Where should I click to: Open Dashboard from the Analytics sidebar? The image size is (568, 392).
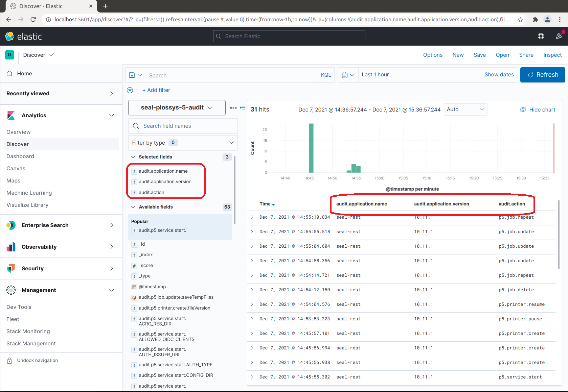pyautogui.click(x=20, y=156)
